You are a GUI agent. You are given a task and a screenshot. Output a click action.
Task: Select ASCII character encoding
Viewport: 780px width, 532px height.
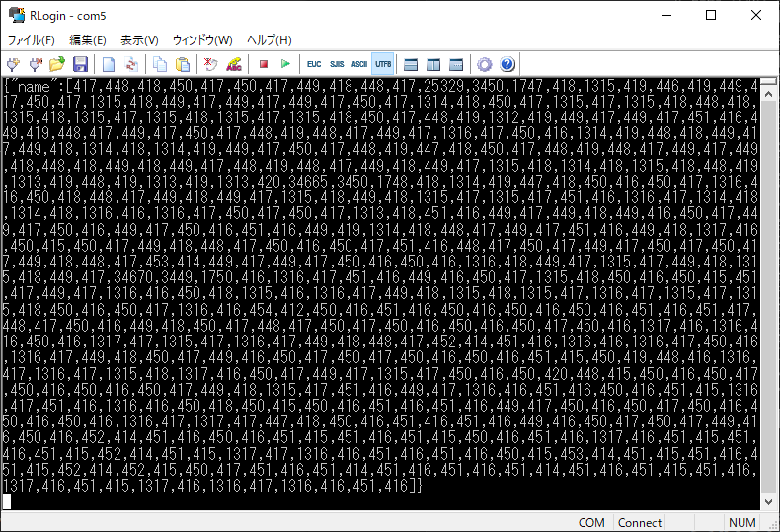pos(359,64)
